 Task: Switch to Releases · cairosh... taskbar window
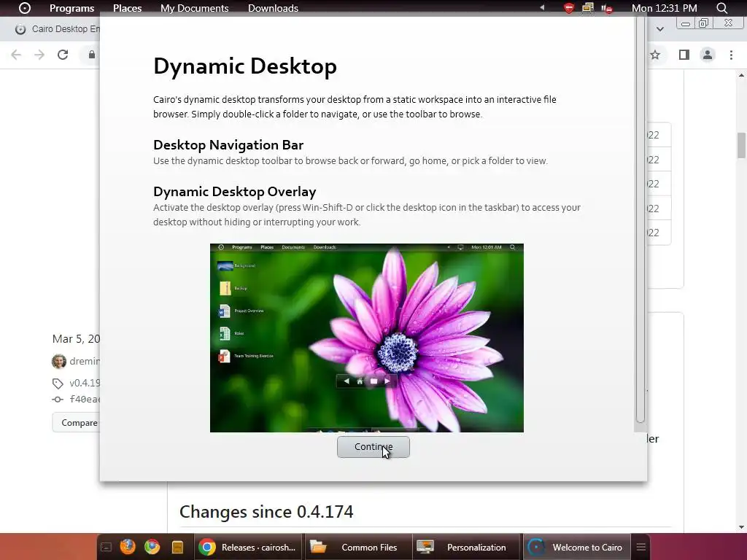(249, 547)
